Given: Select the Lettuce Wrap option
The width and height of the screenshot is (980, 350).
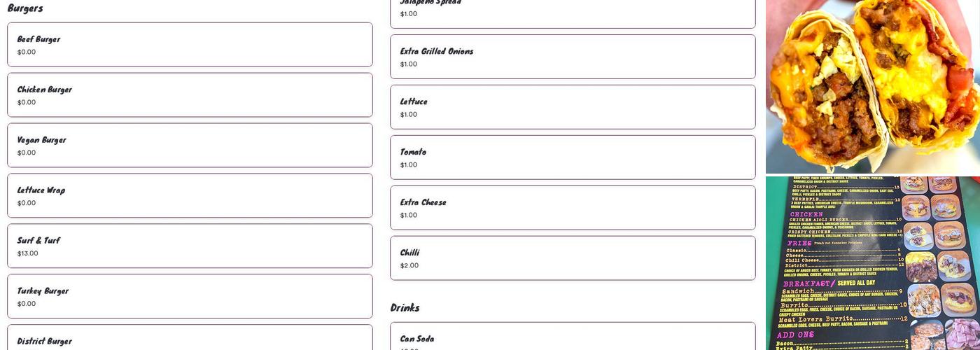Looking at the screenshot, I should 190,196.
